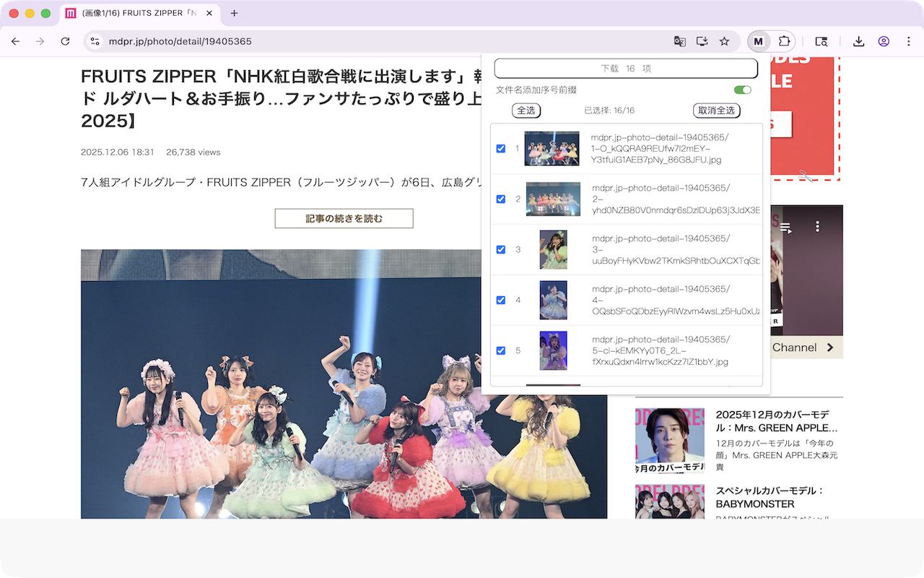Click the install app icon in address bar
This screenshot has width=924, height=578.
[702, 41]
